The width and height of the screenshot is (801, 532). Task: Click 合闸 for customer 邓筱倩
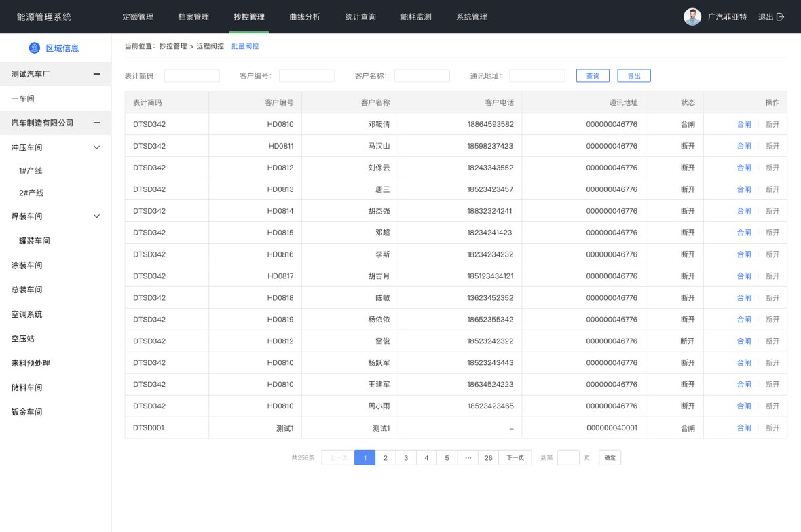pyautogui.click(x=744, y=124)
